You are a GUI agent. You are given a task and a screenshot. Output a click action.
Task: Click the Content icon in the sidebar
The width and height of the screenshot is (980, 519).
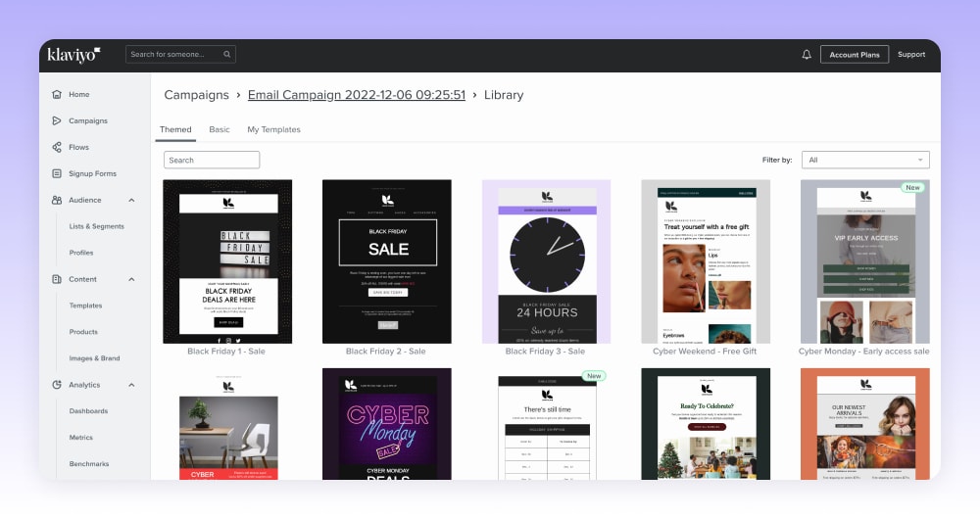point(57,279)
